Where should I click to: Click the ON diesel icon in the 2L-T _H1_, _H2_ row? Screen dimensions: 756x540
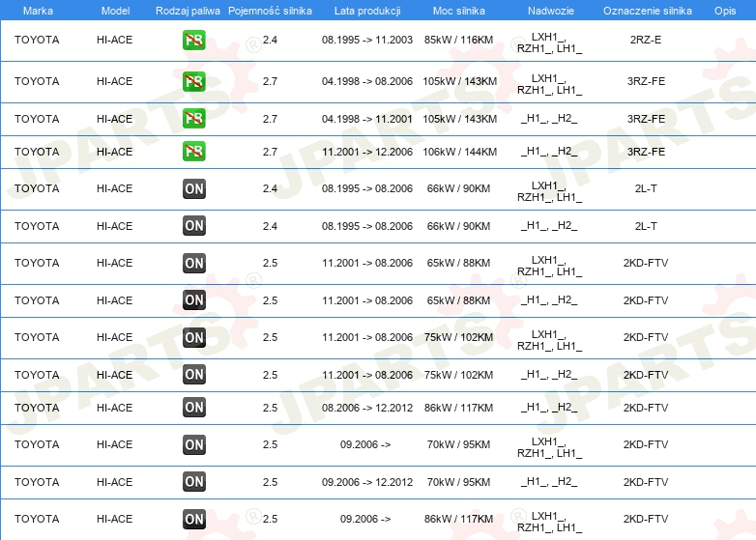[193, 225]
